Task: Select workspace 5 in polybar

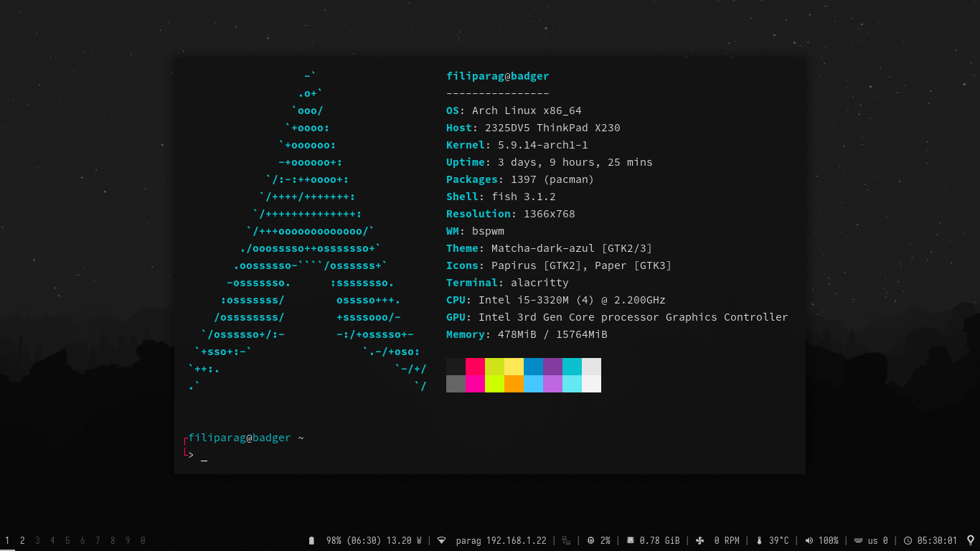Action: tap(67, 540)
